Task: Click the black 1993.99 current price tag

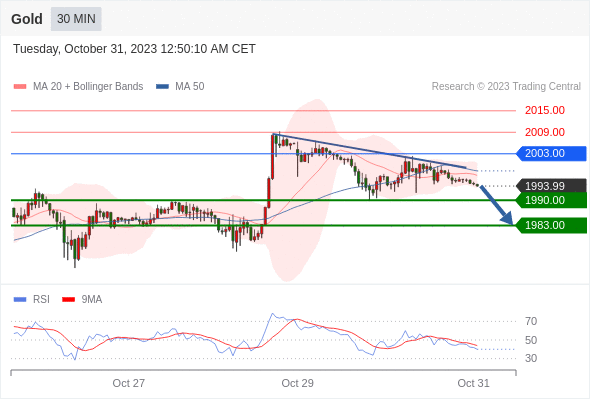Action: pos(551,186)
